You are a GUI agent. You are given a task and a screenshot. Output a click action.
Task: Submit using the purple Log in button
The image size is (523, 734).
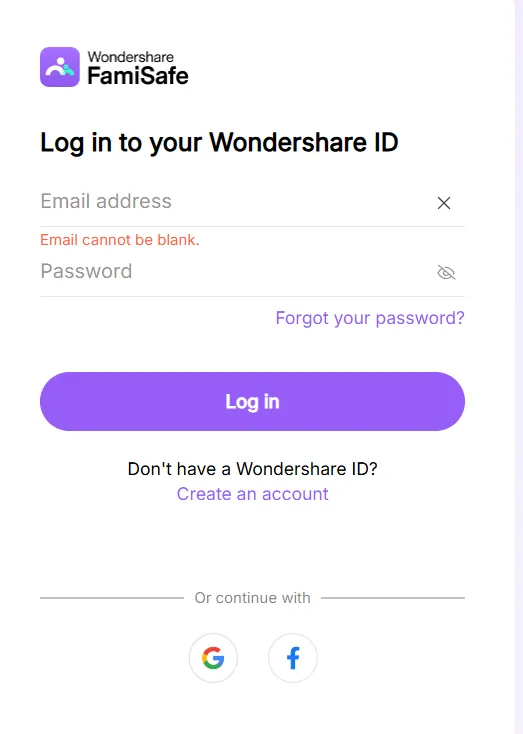click(x=252, y=402)
